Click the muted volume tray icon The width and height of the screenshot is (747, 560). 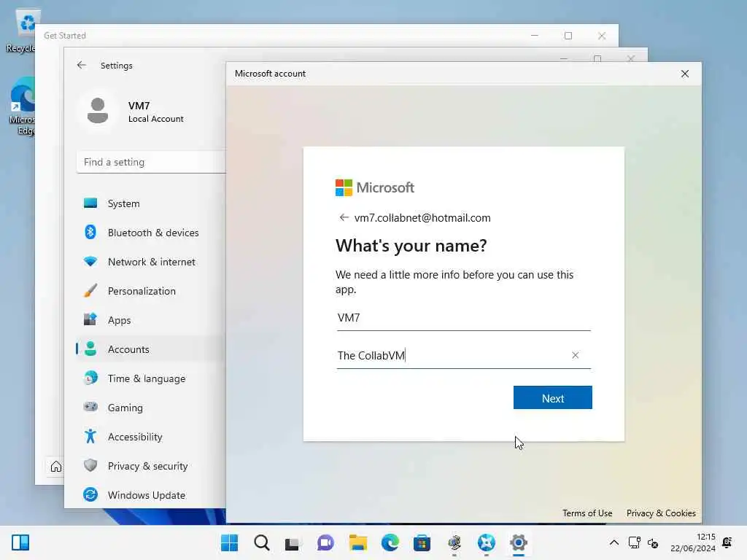point(653,542)
